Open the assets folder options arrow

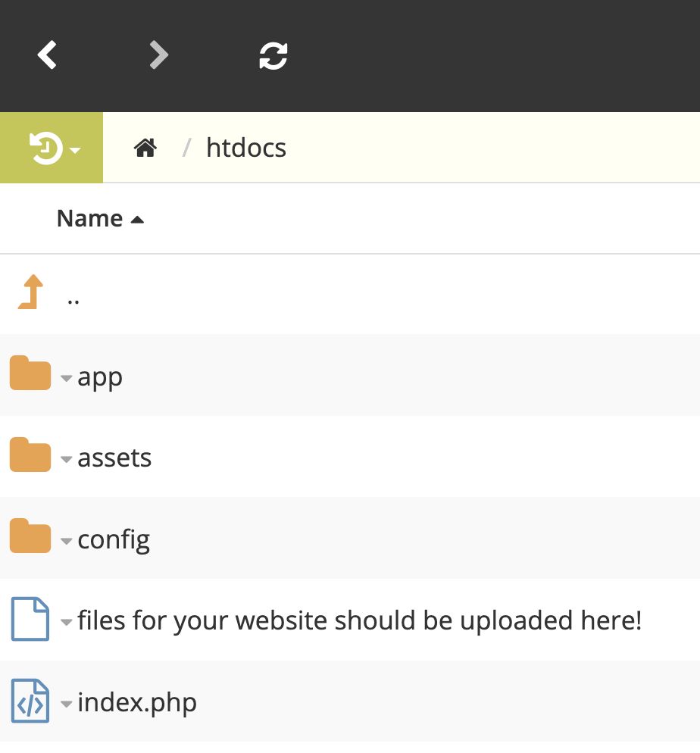[67, 459]
